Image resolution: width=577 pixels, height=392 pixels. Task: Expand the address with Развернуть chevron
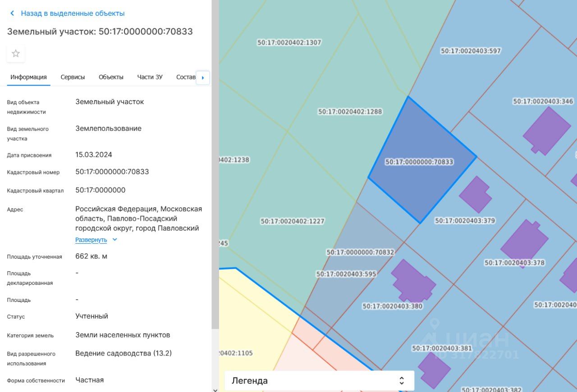coord(114,240)
